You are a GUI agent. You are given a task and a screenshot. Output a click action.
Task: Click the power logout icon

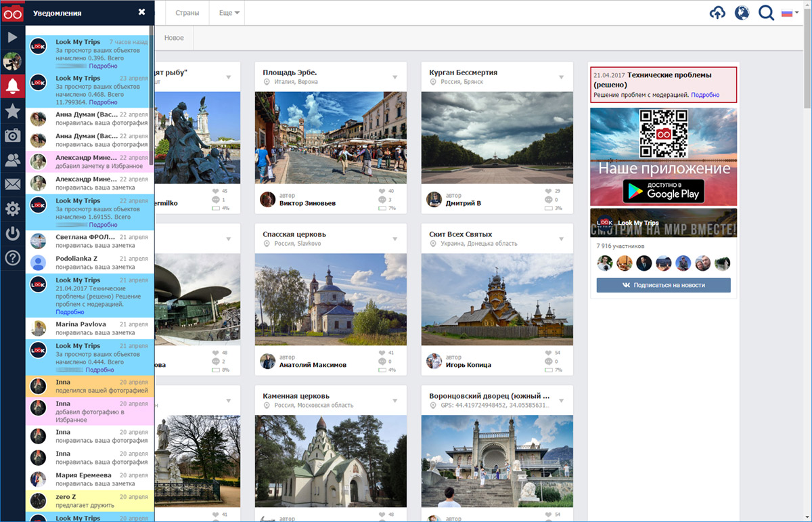pos(12,234)
